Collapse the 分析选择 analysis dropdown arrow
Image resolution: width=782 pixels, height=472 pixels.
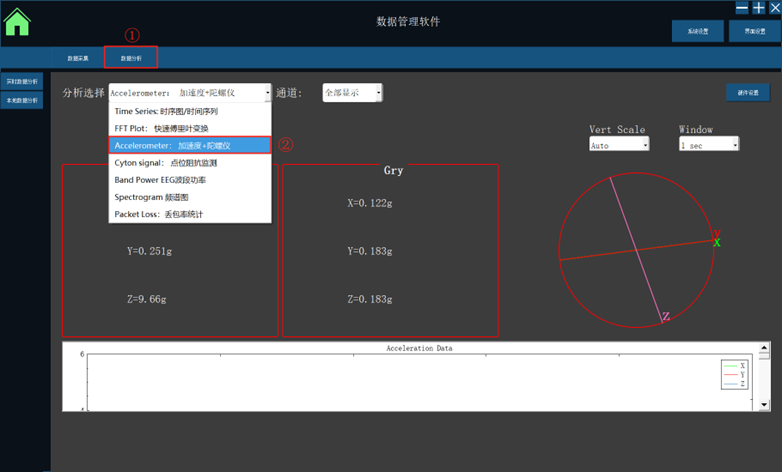point(267,93)
